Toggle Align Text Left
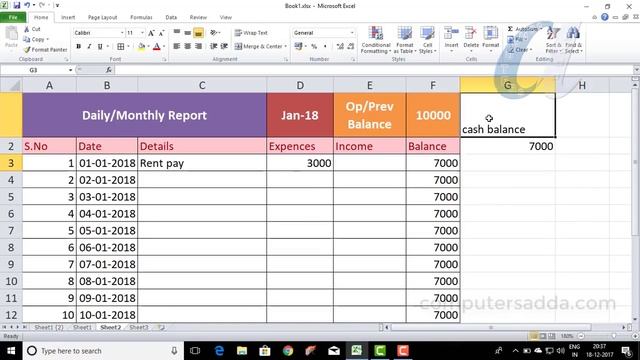 click(177, 47)
